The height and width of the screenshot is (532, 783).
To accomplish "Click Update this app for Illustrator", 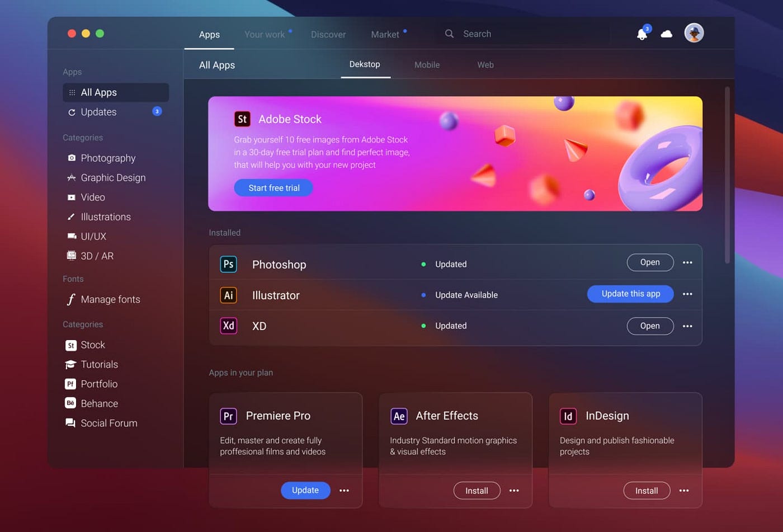I will click(x=630, y=294).
